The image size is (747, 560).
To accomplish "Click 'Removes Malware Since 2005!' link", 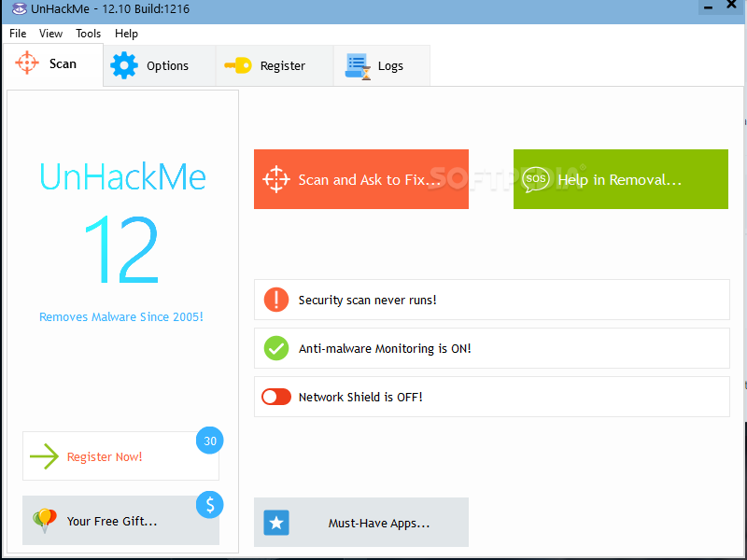I will (121, 316).
